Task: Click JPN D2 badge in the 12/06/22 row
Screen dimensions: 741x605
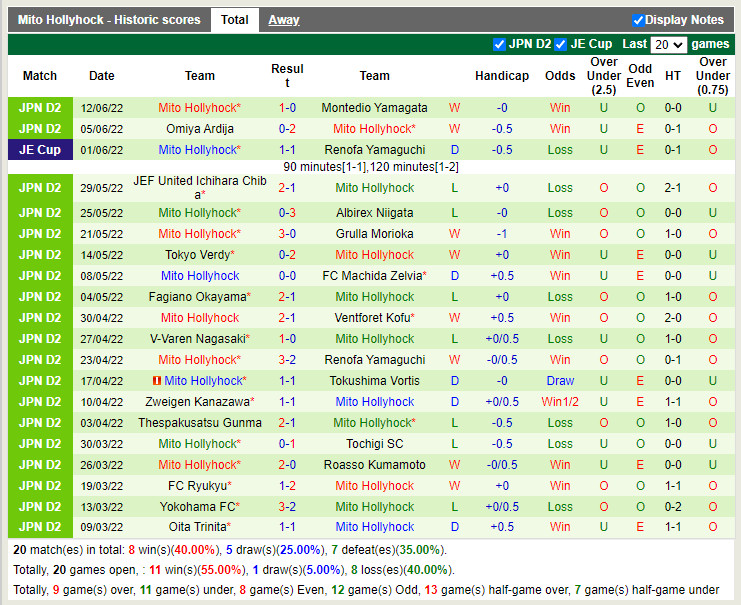Action: pos(40,108)
